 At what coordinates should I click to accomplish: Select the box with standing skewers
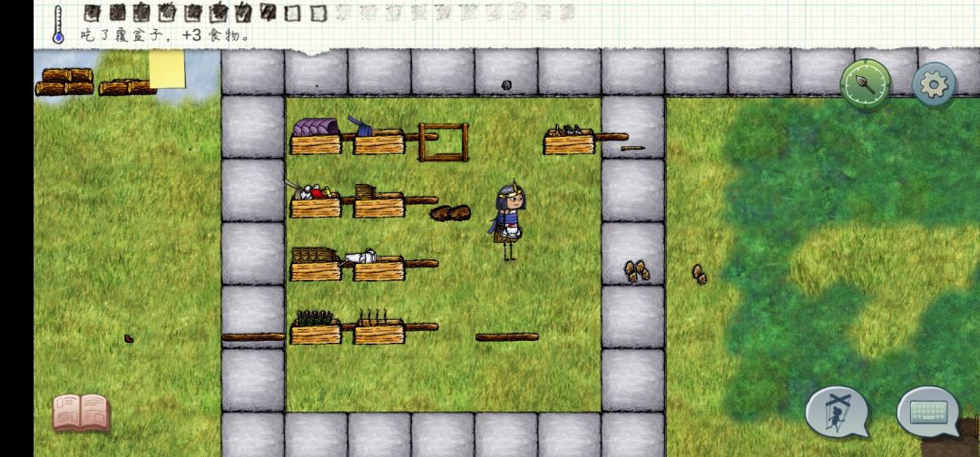click(x=378, y=326)
